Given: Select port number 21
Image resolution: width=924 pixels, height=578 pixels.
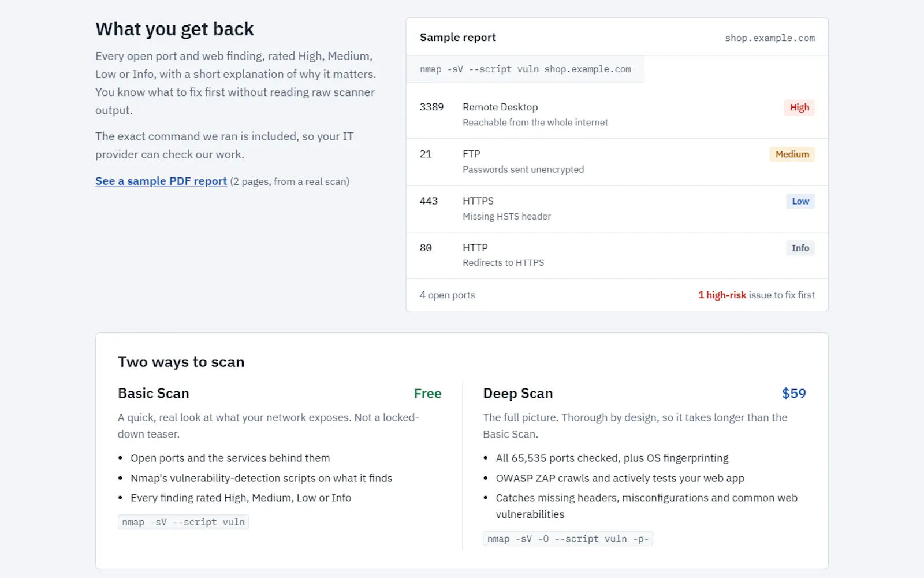Looking at the screenshot, I should (426, 154).
